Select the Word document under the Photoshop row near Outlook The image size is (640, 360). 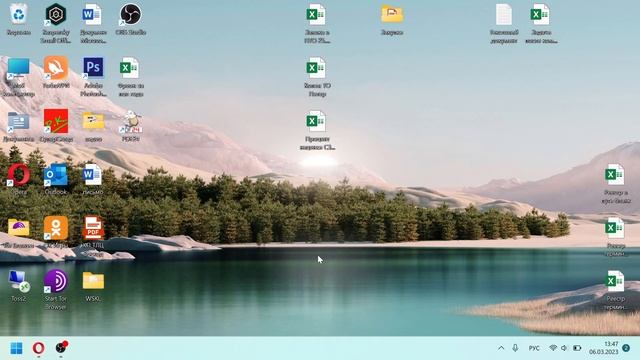tap(93, 175)
